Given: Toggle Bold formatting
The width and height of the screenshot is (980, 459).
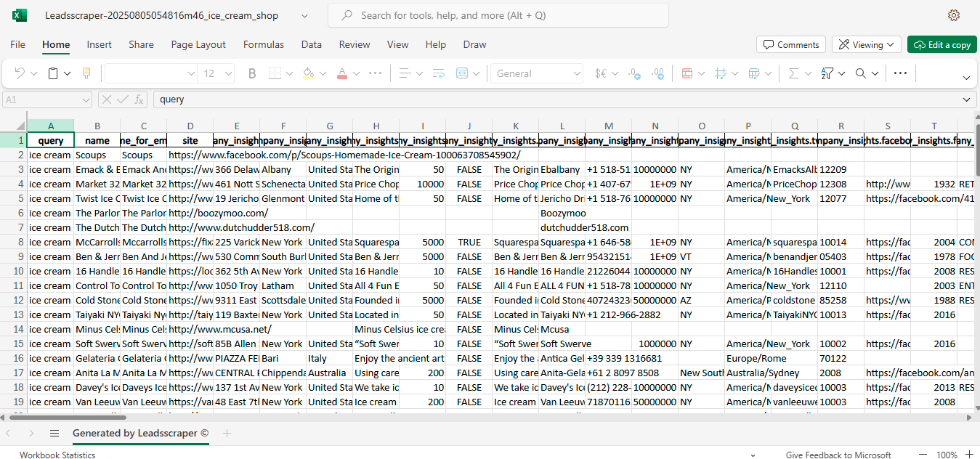Looking at the screenshot, I should [252, 73].
